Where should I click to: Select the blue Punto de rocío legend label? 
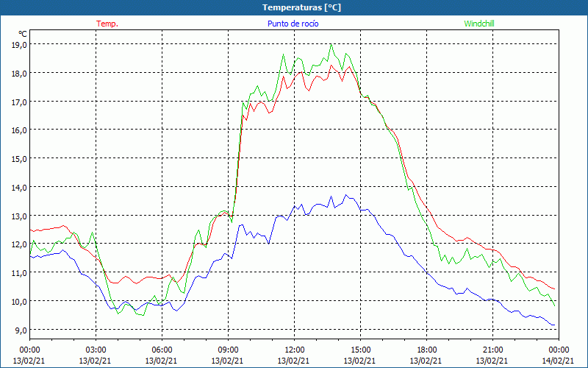[293, 24]
